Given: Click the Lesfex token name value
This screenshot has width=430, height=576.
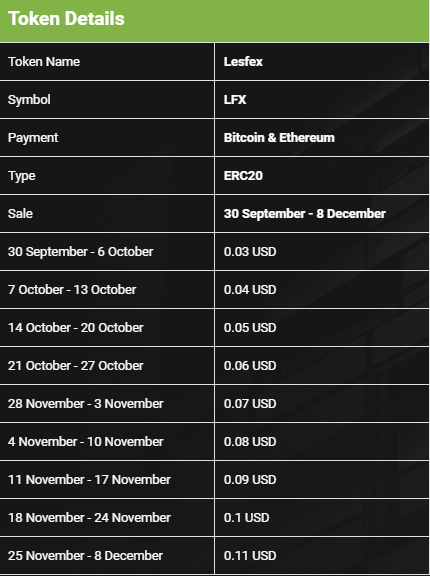Looking at the screenshot, I should click(243, 62).
